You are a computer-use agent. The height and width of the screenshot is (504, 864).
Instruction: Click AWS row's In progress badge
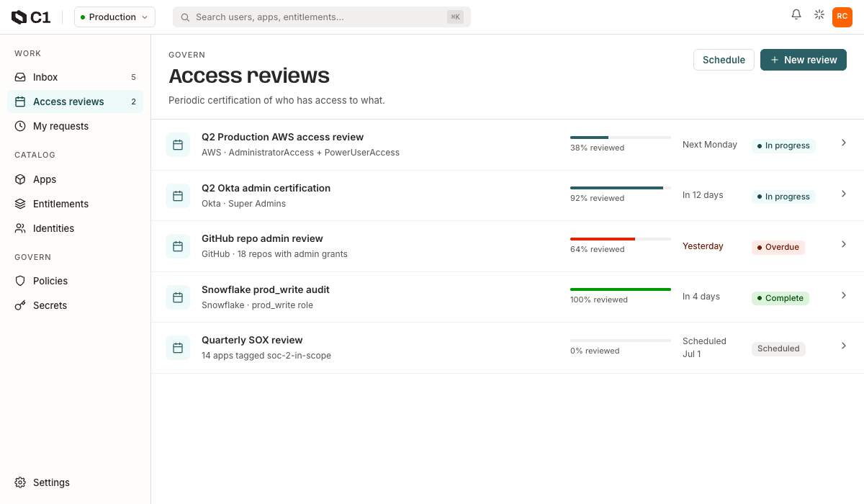[x=783, y=145]
